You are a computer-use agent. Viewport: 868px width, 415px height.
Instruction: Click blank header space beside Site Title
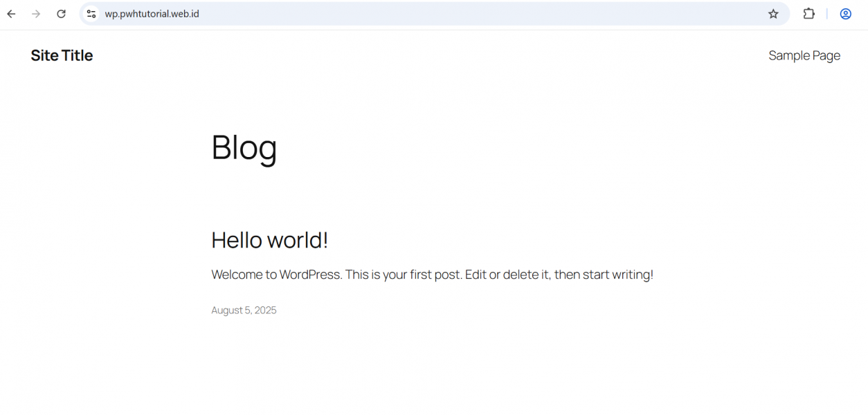click(x=415, y=55)
